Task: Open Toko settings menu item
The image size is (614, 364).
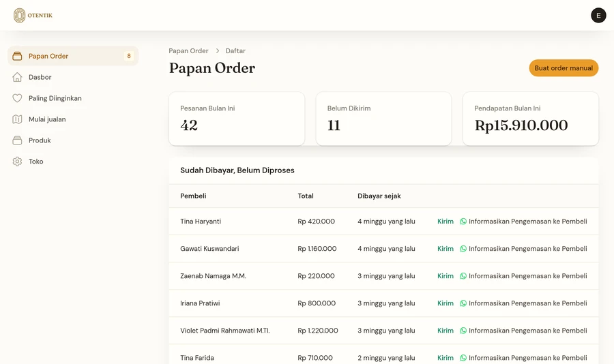Action: tap(73, 162)
